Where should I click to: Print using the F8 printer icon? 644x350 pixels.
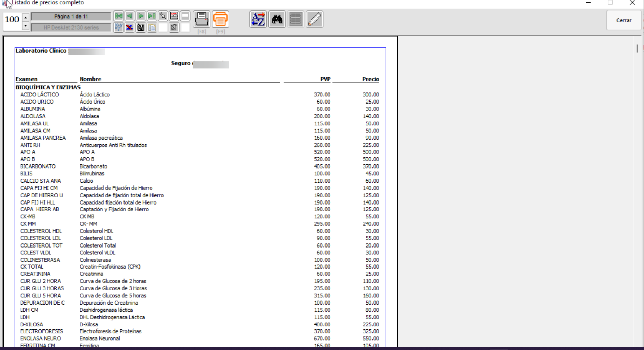pos(202,19)
